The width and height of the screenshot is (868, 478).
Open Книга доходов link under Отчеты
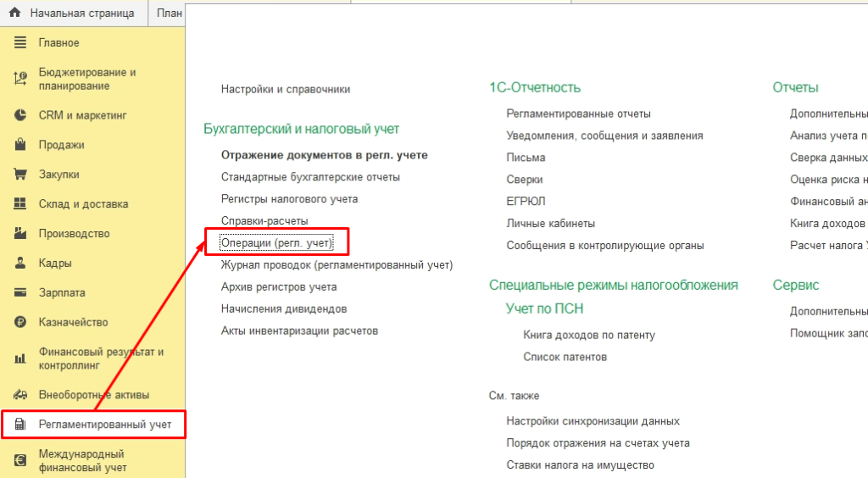coord(828,224)
